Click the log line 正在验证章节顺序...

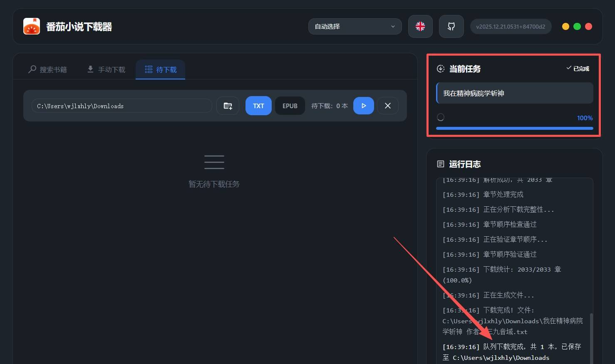[x=495, y=239]
